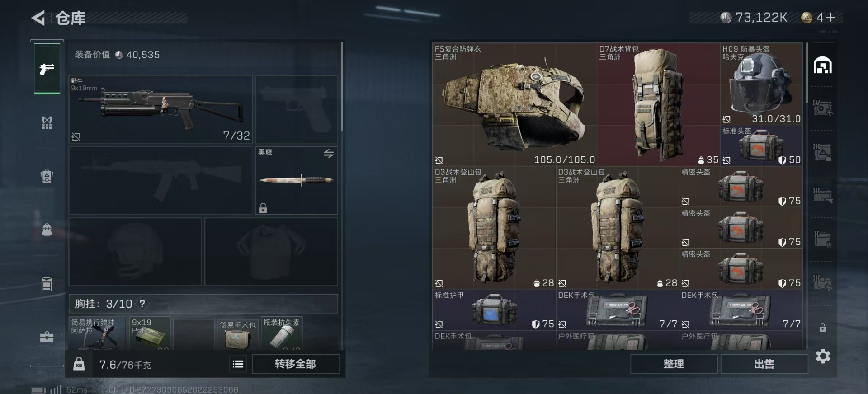Select the D7战术背包 backpack item

(658, 104)
